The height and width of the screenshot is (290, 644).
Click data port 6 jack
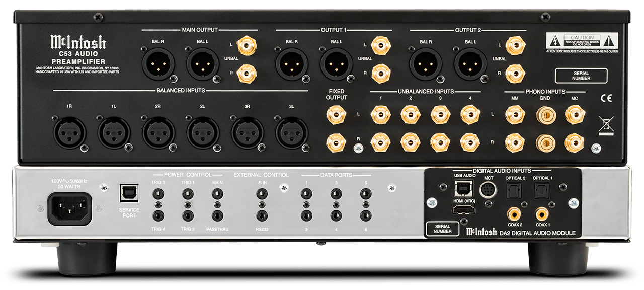(366, 216)
